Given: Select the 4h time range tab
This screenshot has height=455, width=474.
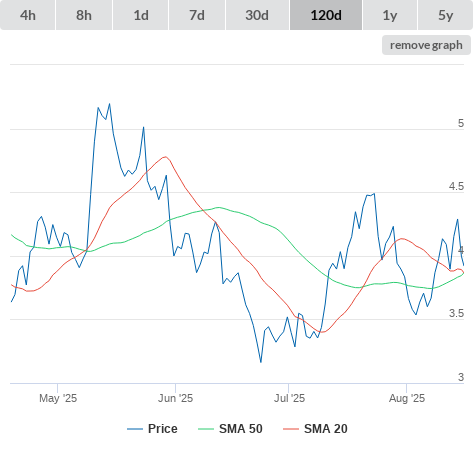Looking at the screenshot, I should click(28, 15).
